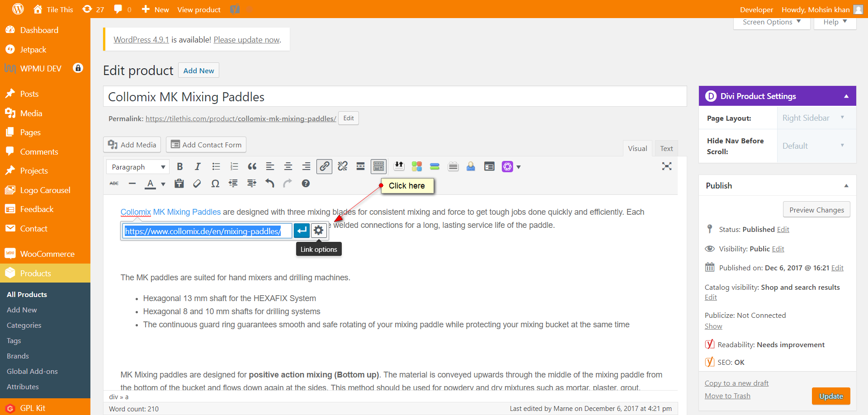The width and height of the screenshot is (868, 415).
Task: Open the Paragraph format dropdown
Action: [138, 167]
